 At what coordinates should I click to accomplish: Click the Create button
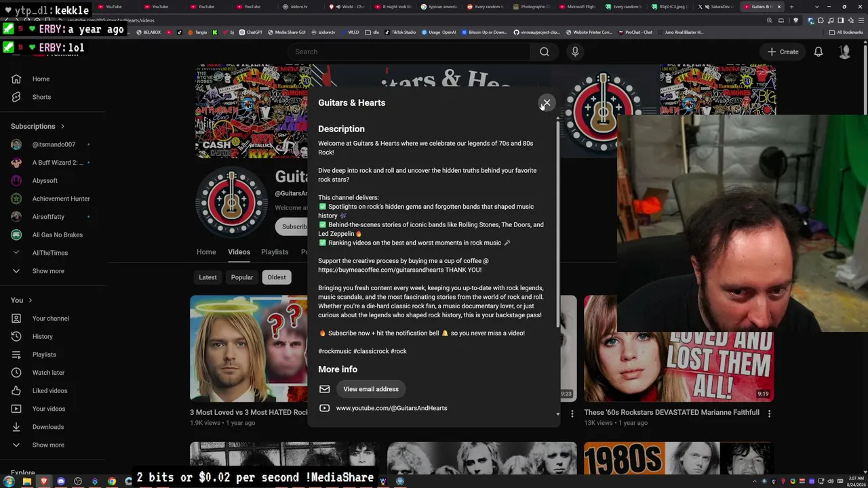783,52
